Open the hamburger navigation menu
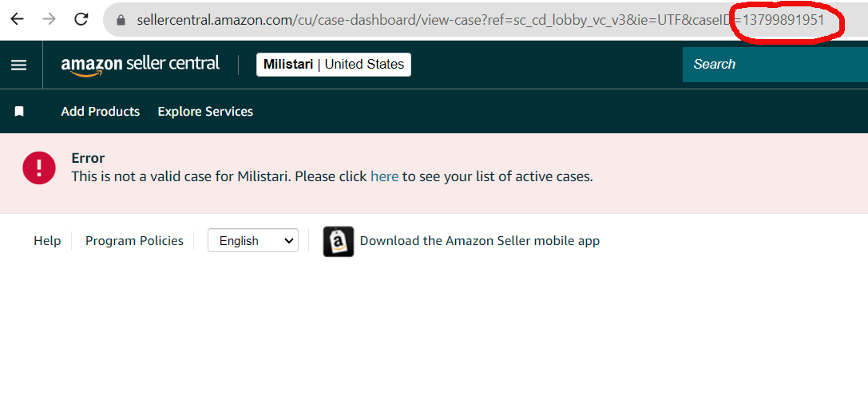The image size is (868, 403). click(19, 65)
